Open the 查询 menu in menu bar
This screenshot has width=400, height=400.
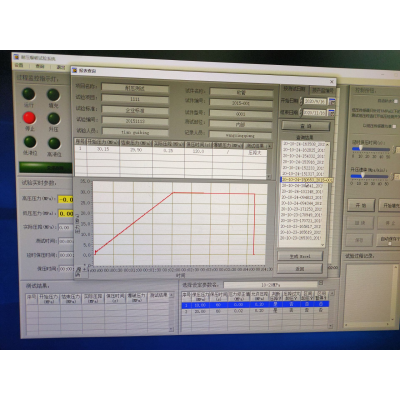[x=40, y=66]
